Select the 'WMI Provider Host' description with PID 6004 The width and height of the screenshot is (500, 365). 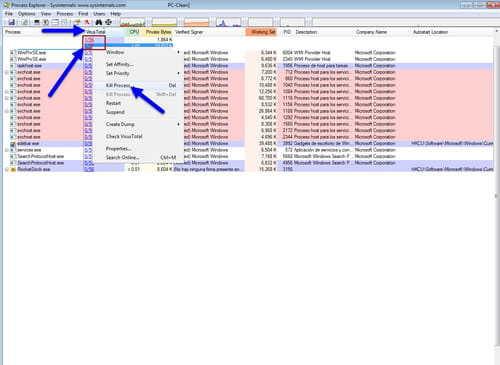pos(312,53)
